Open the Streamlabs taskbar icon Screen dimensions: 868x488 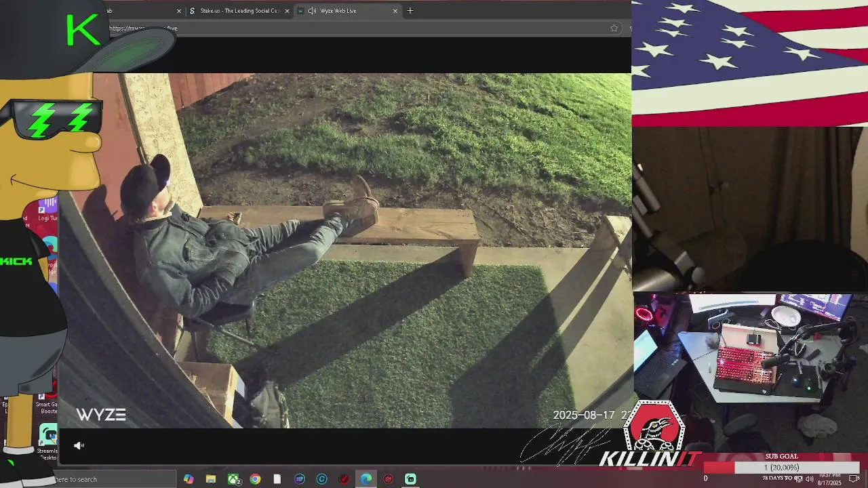410,479
